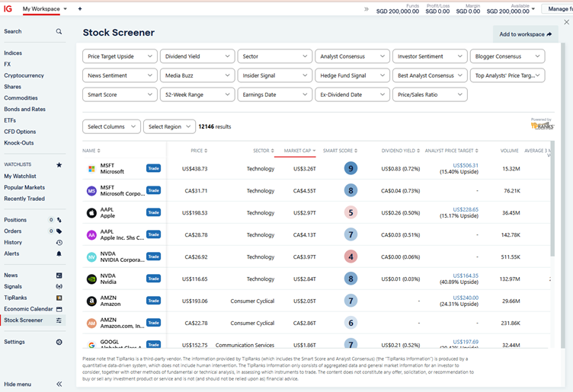Add a new workspace with plus icon
The height and width of the screenshot is (392, 573).
(x=80, y=9)
